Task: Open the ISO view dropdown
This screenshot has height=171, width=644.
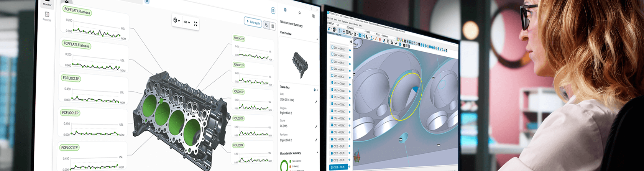Action: pos(187,22)
